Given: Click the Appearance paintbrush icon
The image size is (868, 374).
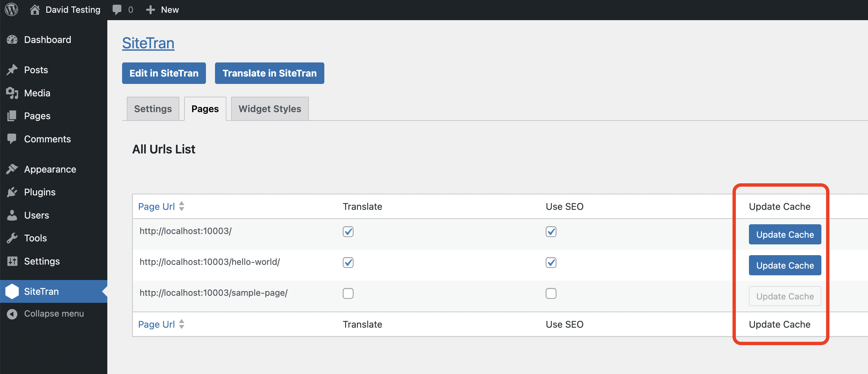Looking at the screenshot, I should click(12, 169).
